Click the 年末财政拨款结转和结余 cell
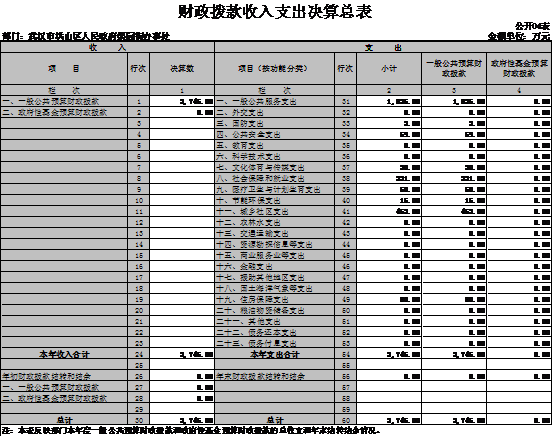Viewport: 553px width, 437px height. [x=274, y=376]
